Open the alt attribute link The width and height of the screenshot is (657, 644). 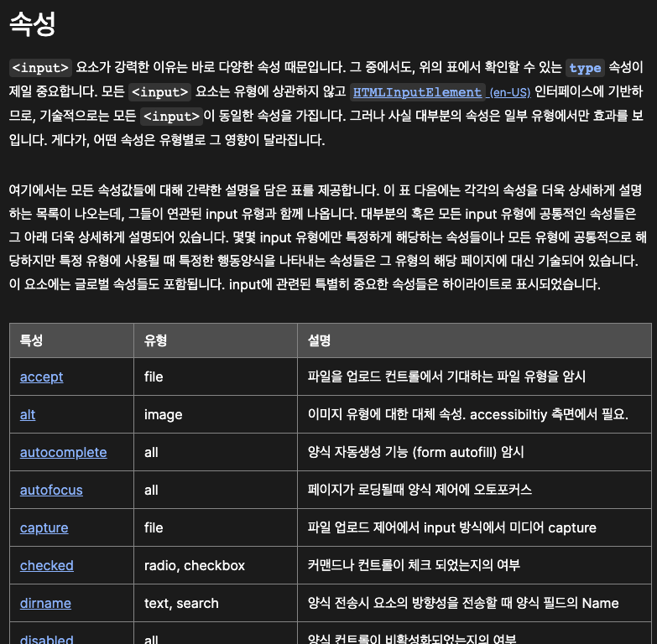point(28,414)
